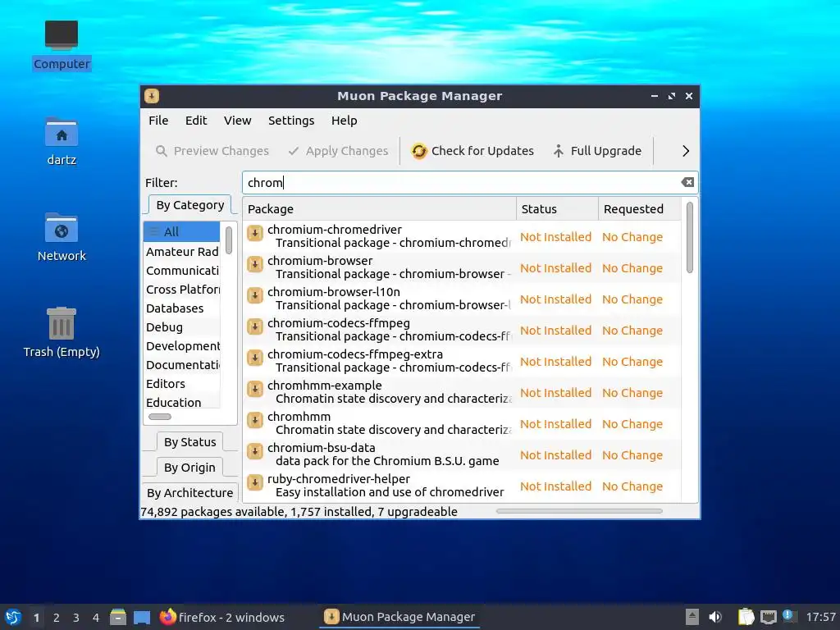Click the Muon Package Manager taskbar entry
Viewport: 840px width, 630px height.
tap(399, 617)
